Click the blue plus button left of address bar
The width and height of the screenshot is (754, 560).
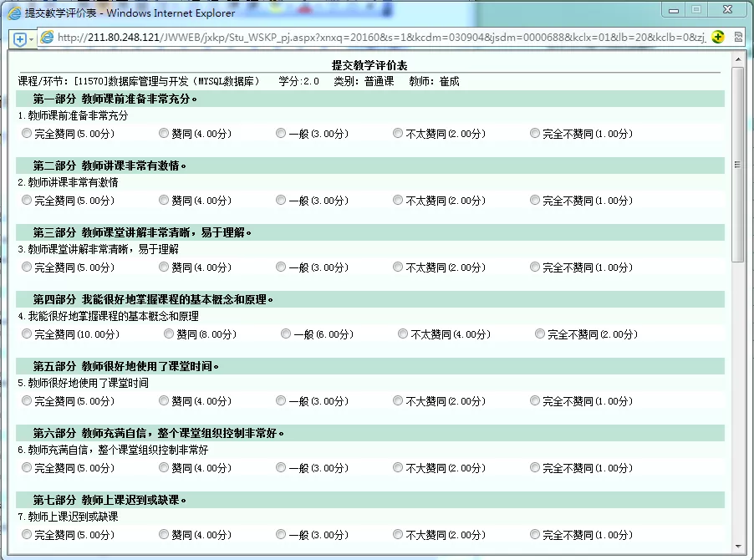click(x=20, y=39)
